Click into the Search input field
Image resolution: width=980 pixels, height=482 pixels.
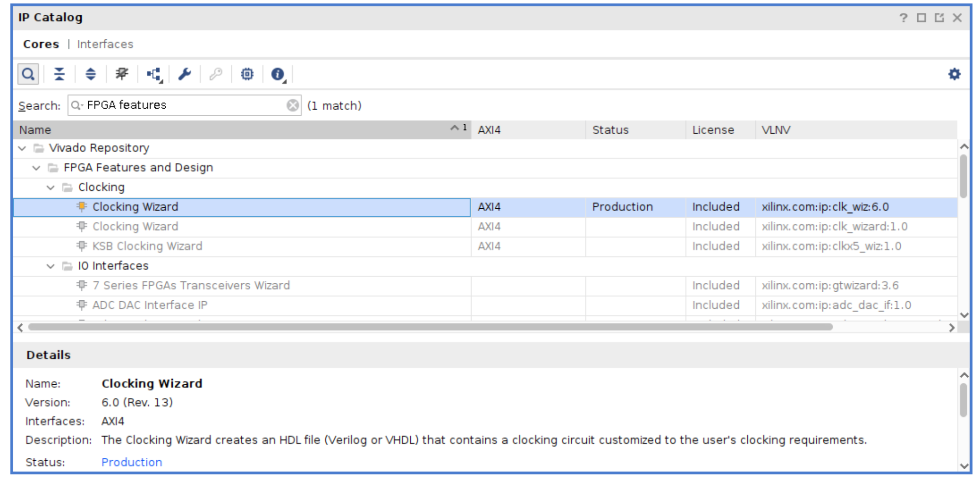click(185, 105)
